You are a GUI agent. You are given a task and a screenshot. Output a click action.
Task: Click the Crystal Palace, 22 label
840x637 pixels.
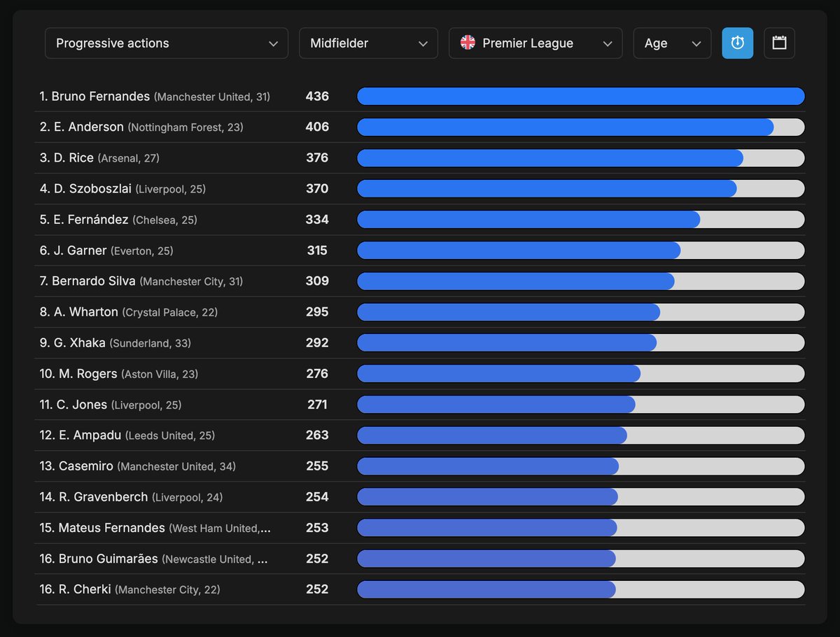pos(170,313)
